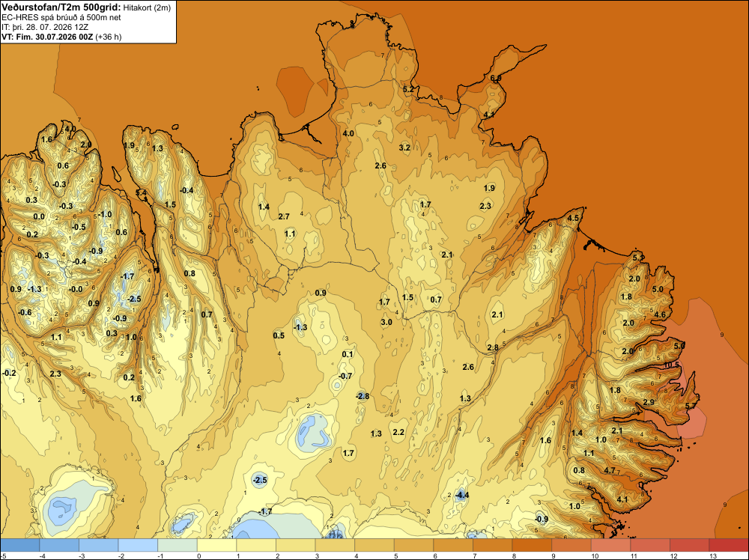Select the pale green swatch between -1 and 0
This screenshot has height=560, width=749.
pyautogui.click(x=178, y=545)
